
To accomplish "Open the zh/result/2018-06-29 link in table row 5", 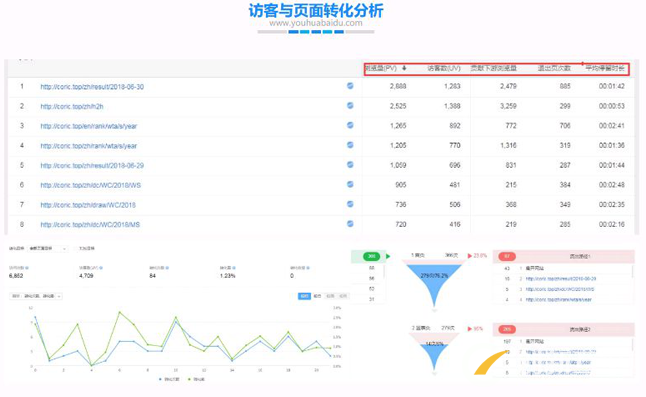I will [x=92, y=166].
